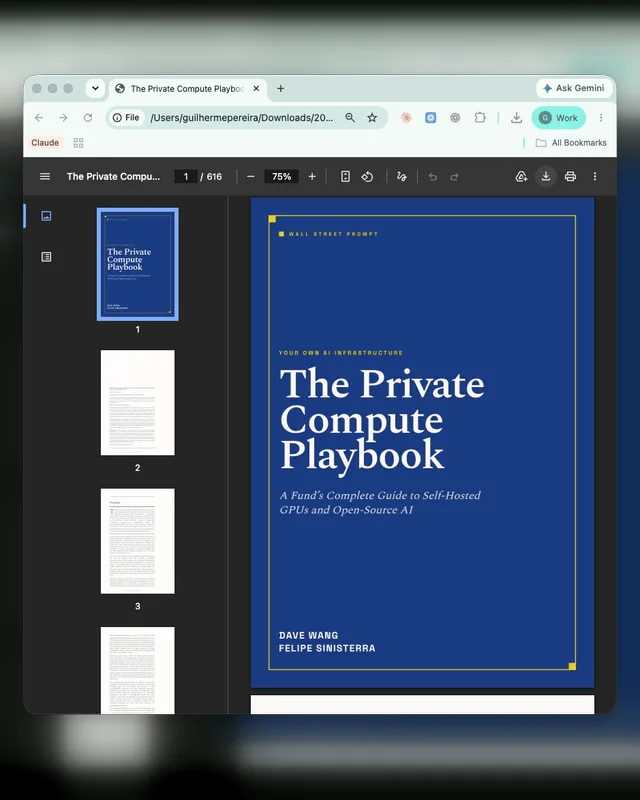Select page 3 thumbnail
The width and height of the screenshot is (640, 800).
(x=138, y=541)
